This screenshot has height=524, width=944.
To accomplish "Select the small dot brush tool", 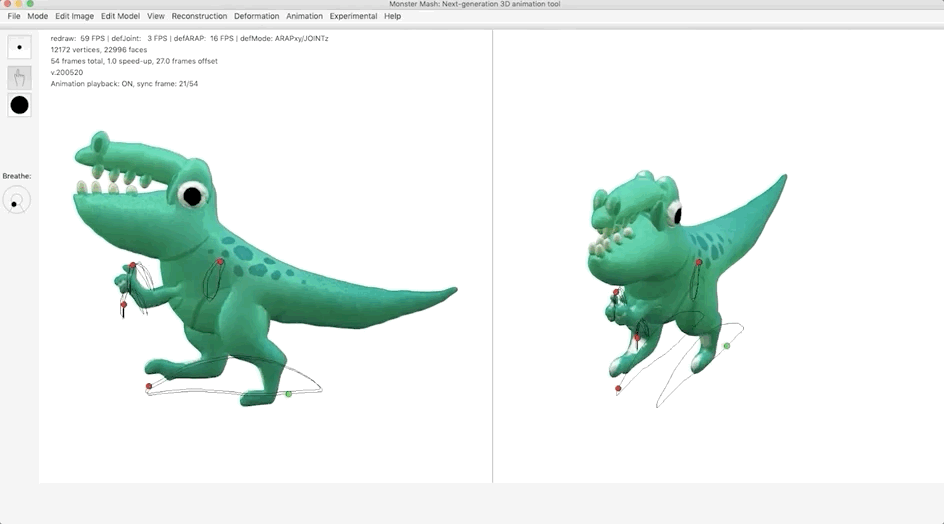I will click(19, 47).
